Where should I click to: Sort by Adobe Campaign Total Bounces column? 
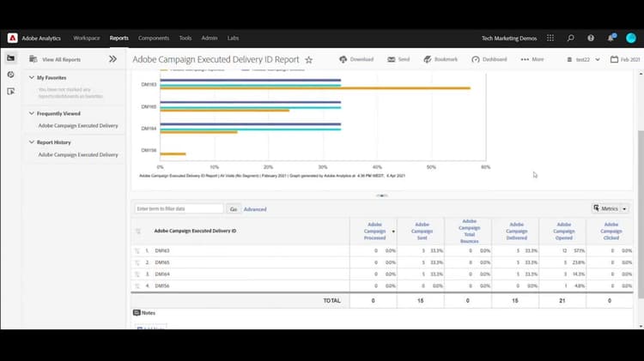coord(469,231)
